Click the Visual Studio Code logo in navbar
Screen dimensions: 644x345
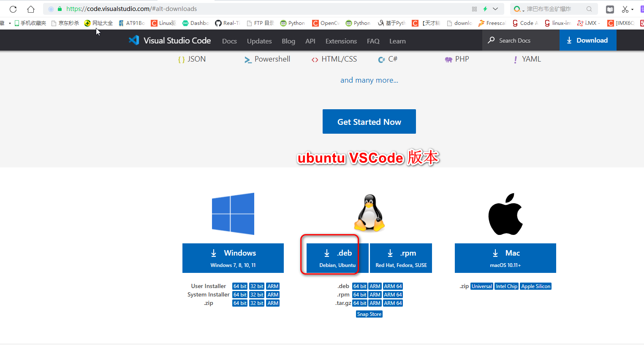(134, 40)
